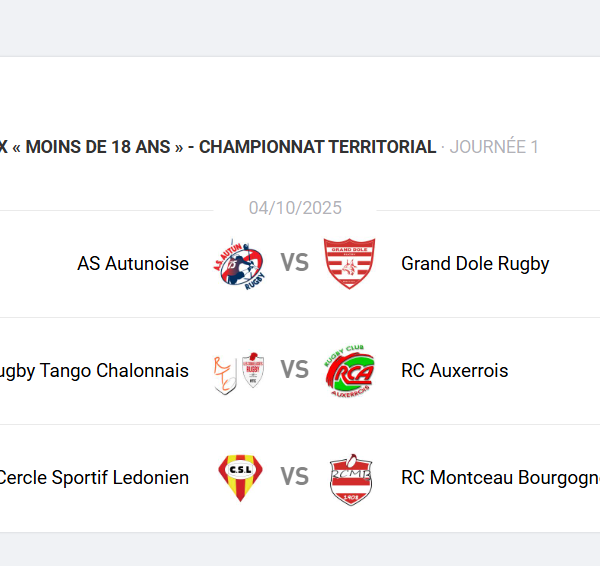Click VS in the Autunoise–Dole match
Viewport: 600px width, 566px height.
[294, 264]
